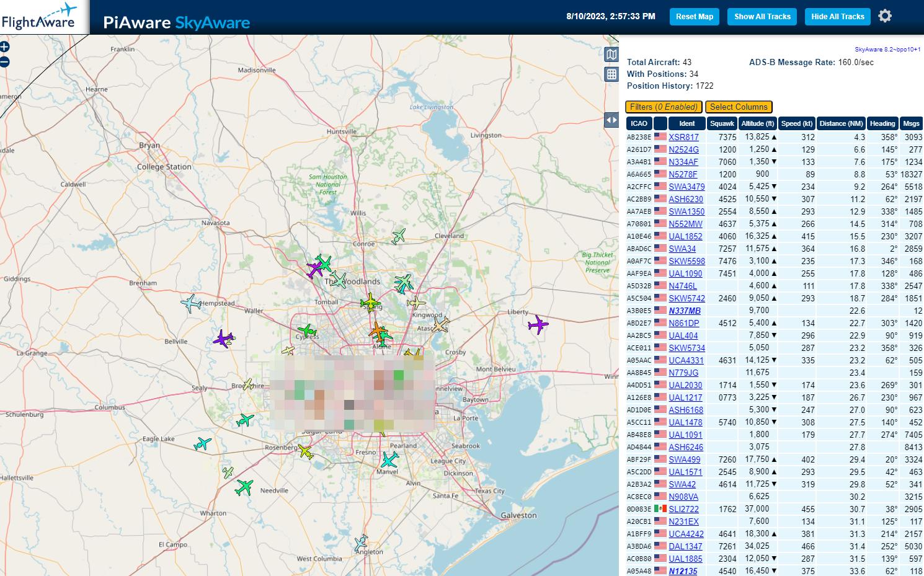Open Select Columns options
924x576 pixels.
[739, 107]
